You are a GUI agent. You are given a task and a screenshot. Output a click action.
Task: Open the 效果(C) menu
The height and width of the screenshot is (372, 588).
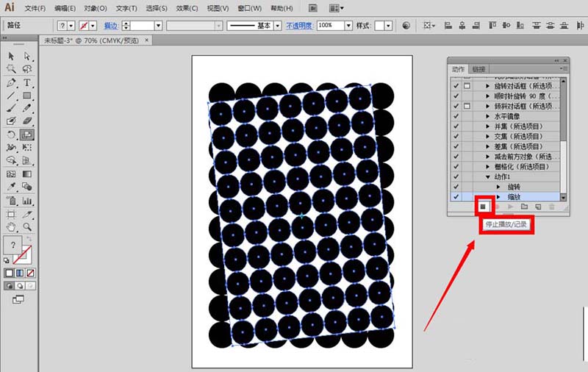[186, 8]
